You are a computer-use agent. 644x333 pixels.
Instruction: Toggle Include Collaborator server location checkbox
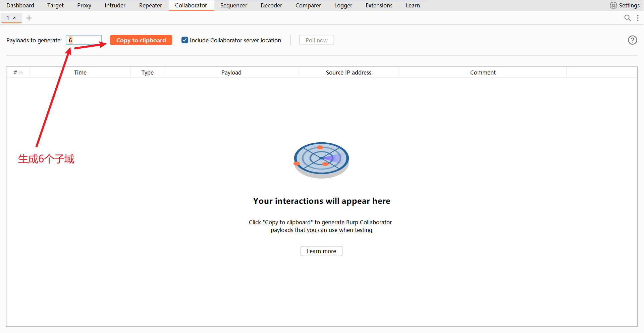click(x=185, y=40)
